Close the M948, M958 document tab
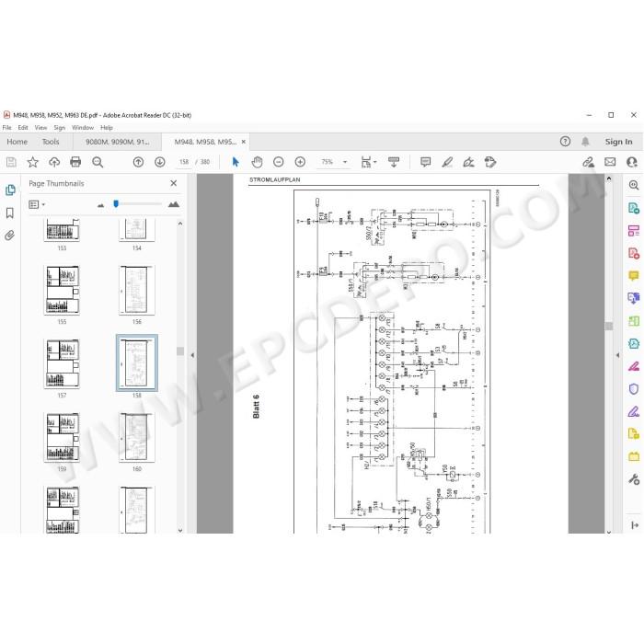The image size is (644, 644). pos(244,142)
